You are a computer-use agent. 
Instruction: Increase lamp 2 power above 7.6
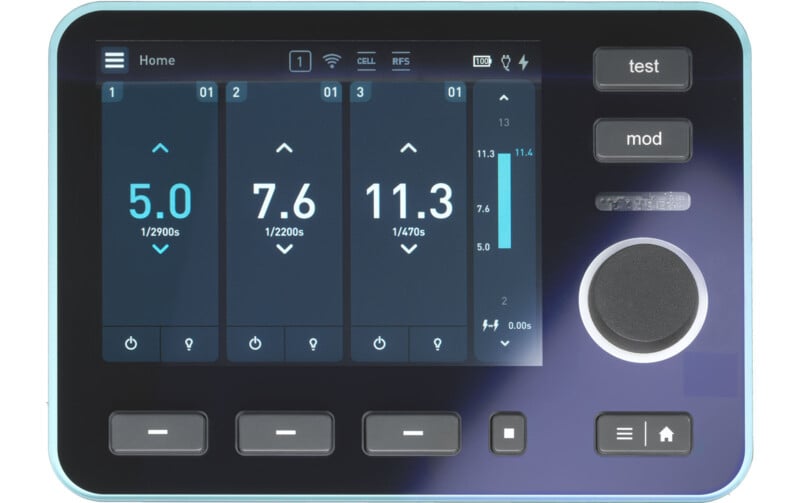[284, 148]
